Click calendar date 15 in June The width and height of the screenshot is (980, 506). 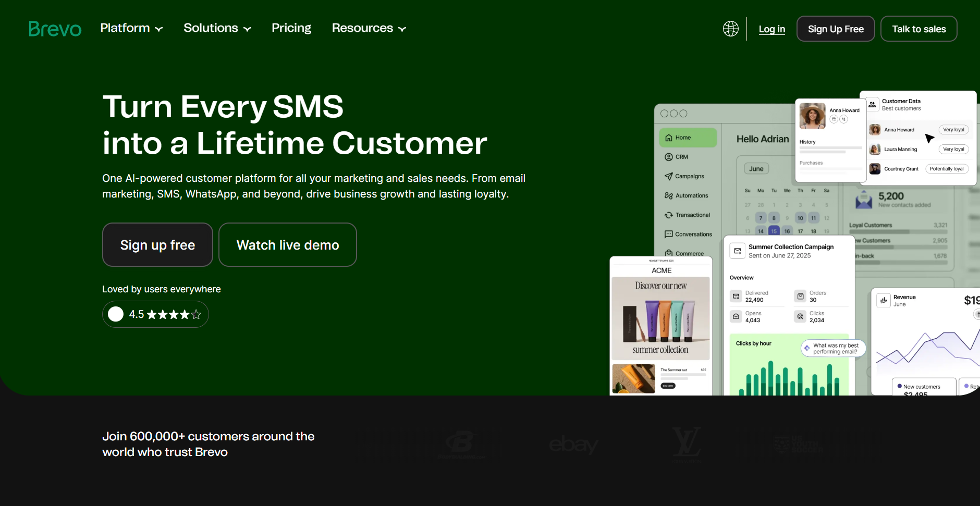click(x=774, y=231)
